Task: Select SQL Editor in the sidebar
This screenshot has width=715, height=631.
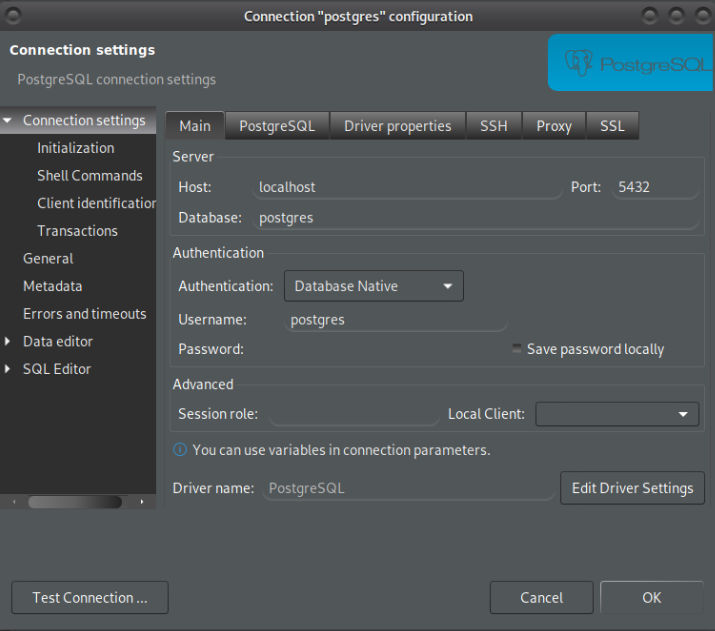Action: 57,369
